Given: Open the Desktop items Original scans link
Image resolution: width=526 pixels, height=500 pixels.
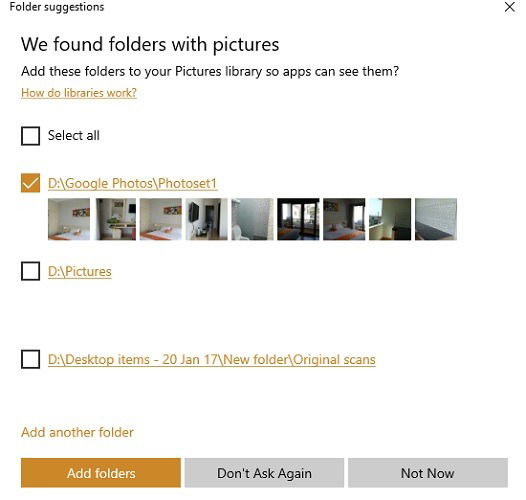Looking at the screenshot, I should click(212, 360).
